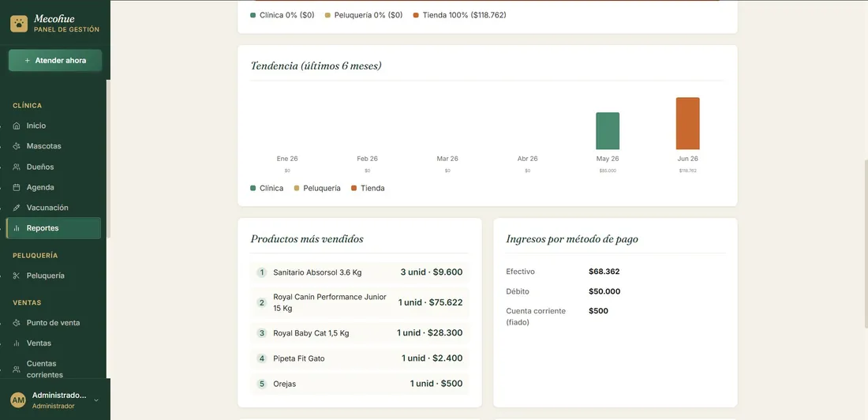The height and width of the screenshot is (420, 868).
Task: Navigate to Agenda
Action: [x=54, y=187]
